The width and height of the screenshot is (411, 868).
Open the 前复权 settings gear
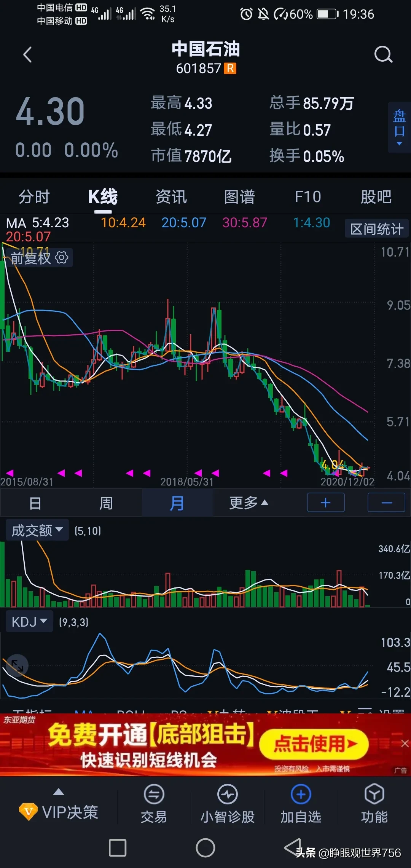62,257
